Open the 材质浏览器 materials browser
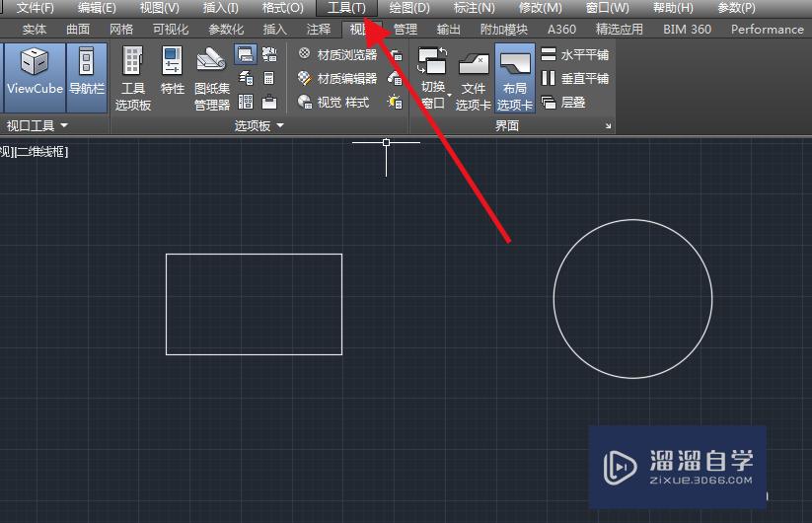Viewport: 812px width, 523px height. (x=337, y=54)
